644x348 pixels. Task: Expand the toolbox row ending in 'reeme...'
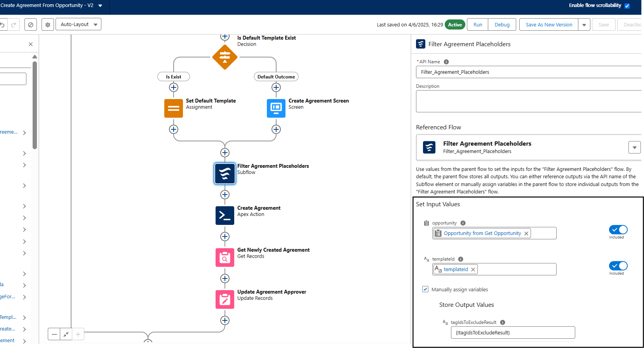click(x=24, y=133)
